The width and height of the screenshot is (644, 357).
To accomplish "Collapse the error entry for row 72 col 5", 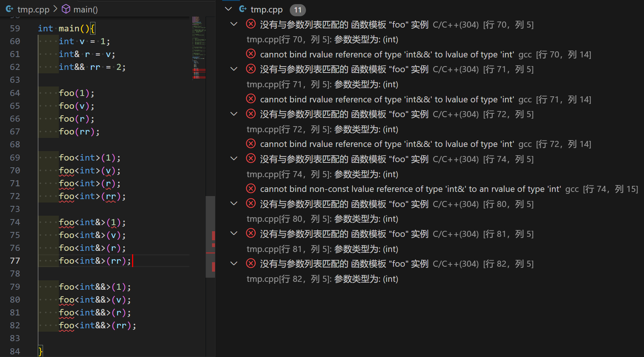I will 234,114.
